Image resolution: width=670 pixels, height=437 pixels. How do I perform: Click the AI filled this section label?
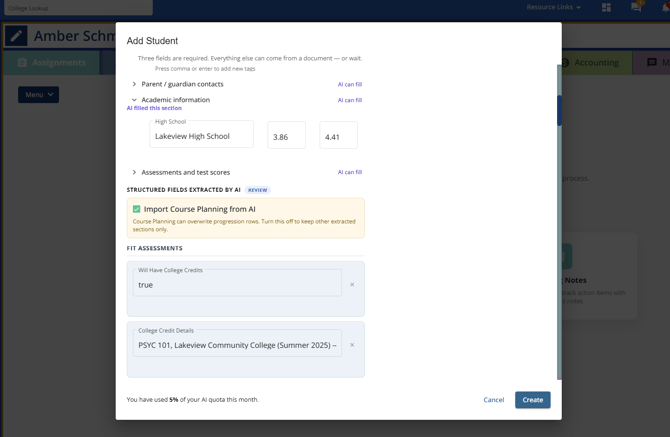(x=154, y=108)
